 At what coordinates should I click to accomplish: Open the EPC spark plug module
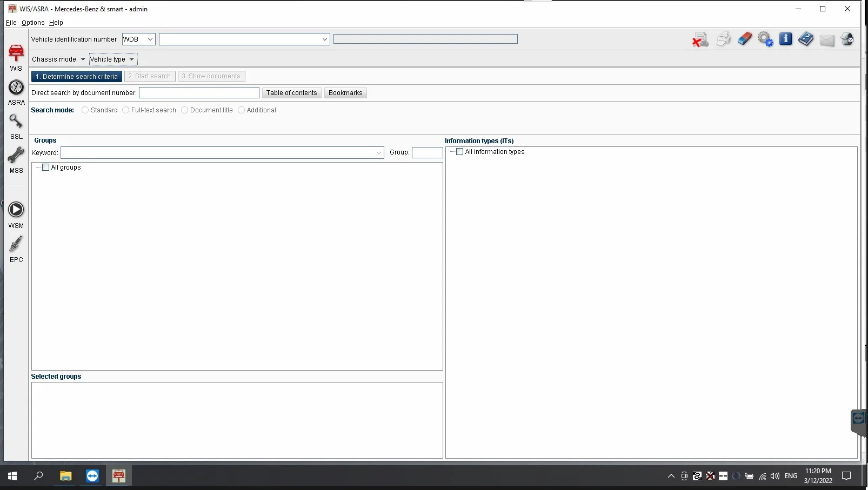(x=16, y=249)
